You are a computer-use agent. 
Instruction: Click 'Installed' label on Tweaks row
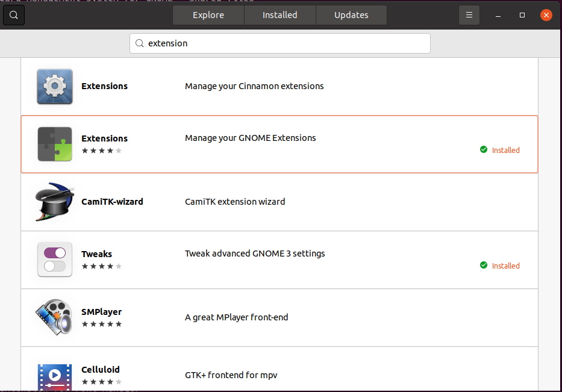pyautogui.click(x=505, y=266)
